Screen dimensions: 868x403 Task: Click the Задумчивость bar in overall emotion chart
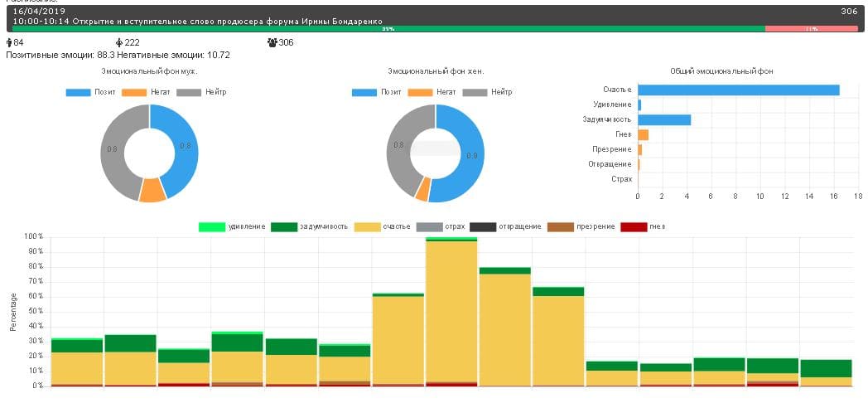pos(663,120)
